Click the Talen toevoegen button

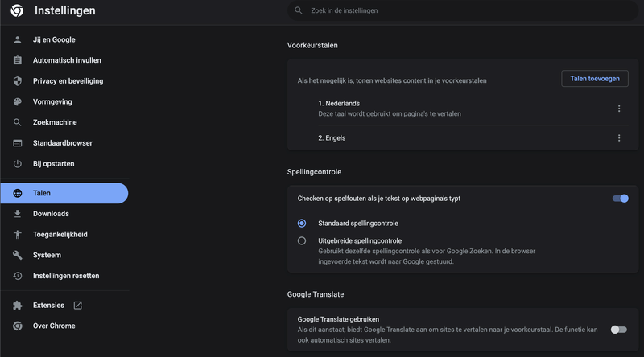point(594,79)
